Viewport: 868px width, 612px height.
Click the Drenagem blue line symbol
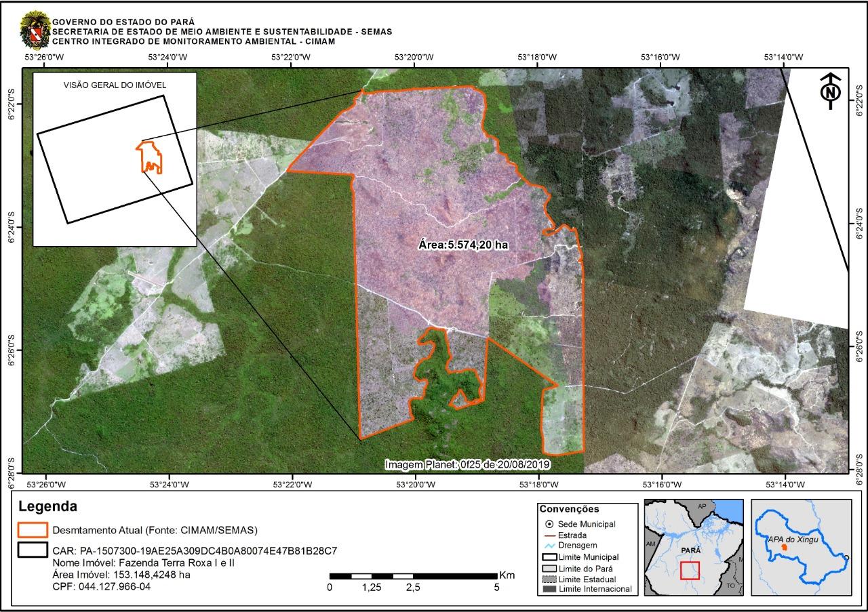coord(549,546)
